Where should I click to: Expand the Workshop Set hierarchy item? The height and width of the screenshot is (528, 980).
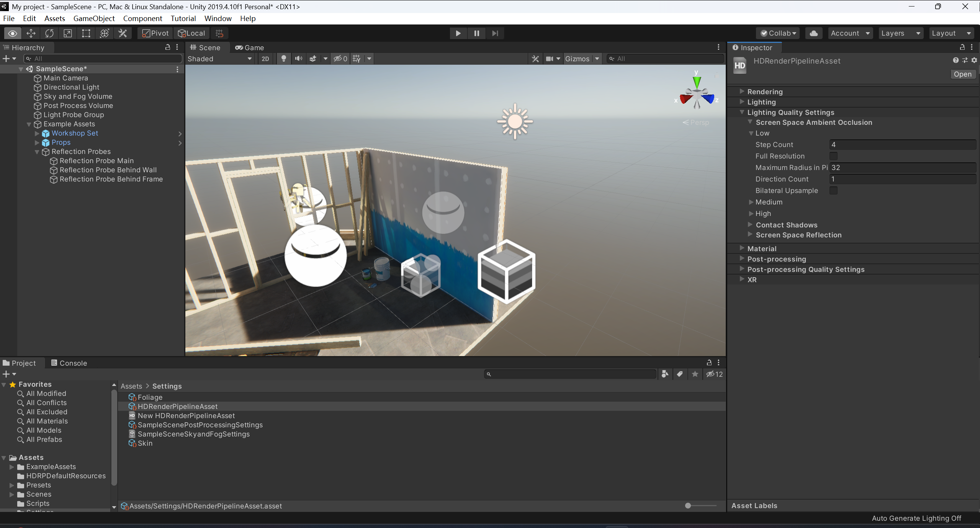[37, 133]
